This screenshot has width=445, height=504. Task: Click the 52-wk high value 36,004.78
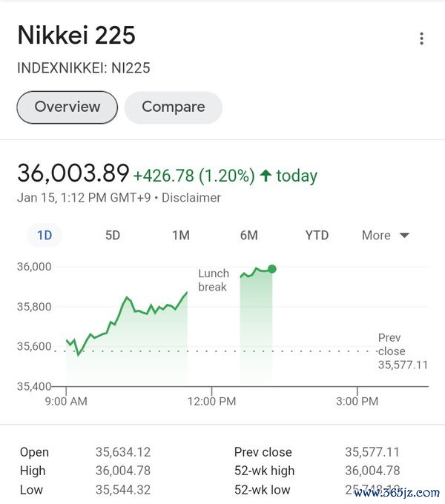point(372,471)
